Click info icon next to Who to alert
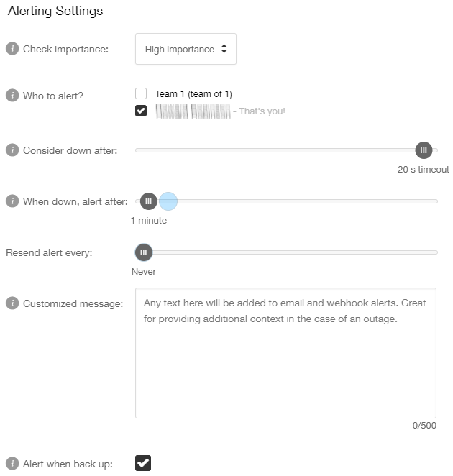 point(12,96)
